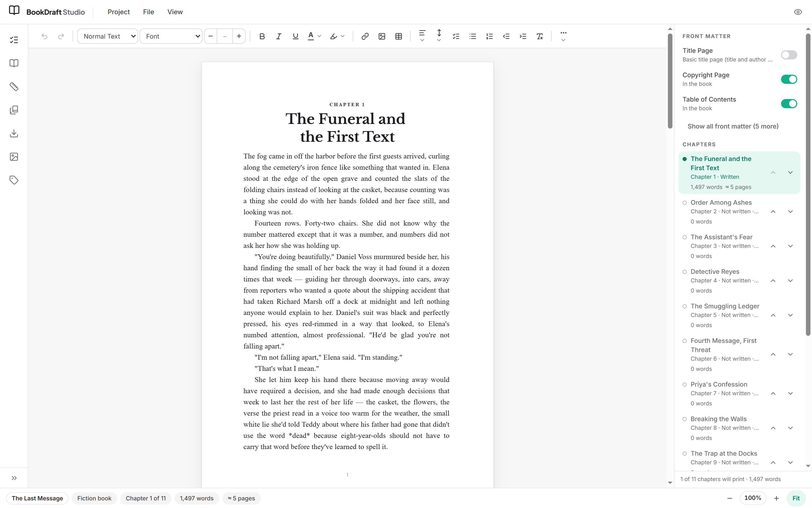Open the View menu
The image size is (812, 508).
175,12
